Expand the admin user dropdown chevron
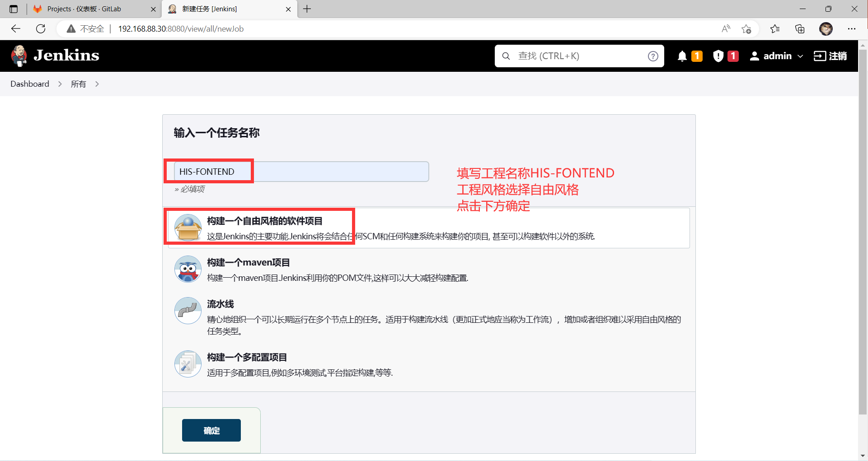Screen dimensions: 868x461 point(800,56)
